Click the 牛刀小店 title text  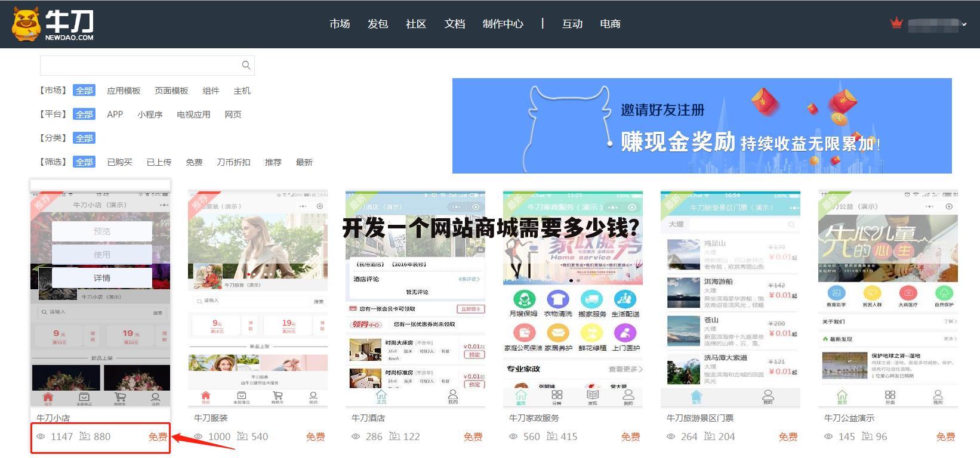(53, 418)
